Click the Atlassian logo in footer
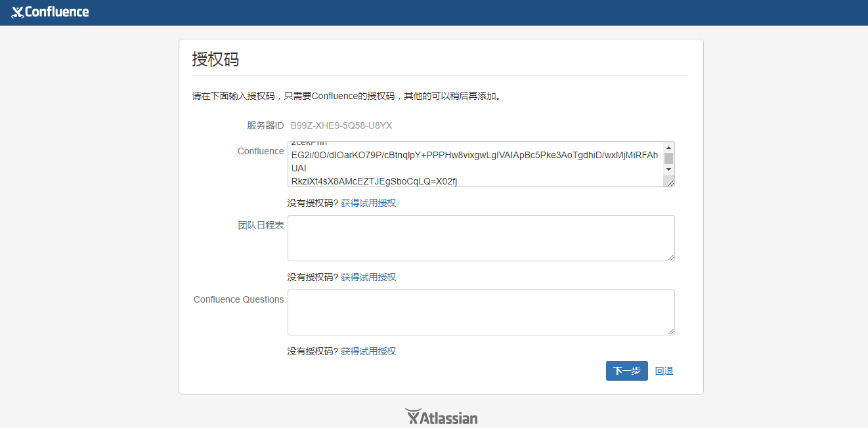This screenshot has height=428, width=868. tap(441, 417)
